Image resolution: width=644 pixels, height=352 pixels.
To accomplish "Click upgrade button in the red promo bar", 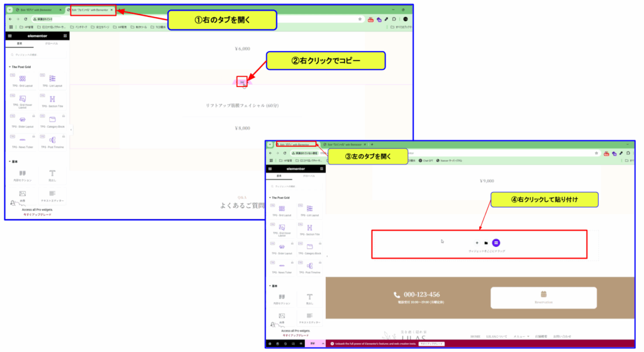I will [x=431, y=344].
